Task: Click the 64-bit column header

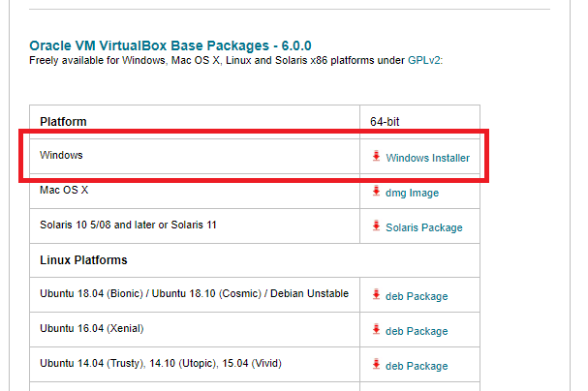Action: pos(385,122)
